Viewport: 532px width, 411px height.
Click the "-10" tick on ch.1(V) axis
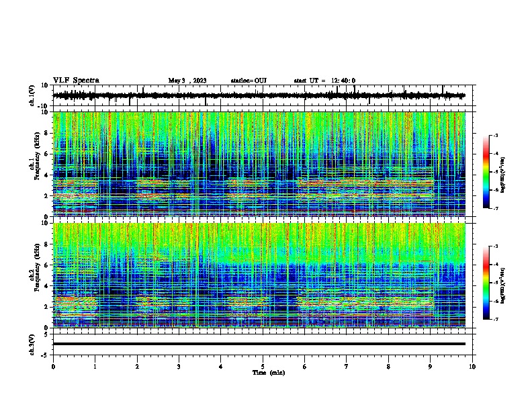click(x=44, y=106)
